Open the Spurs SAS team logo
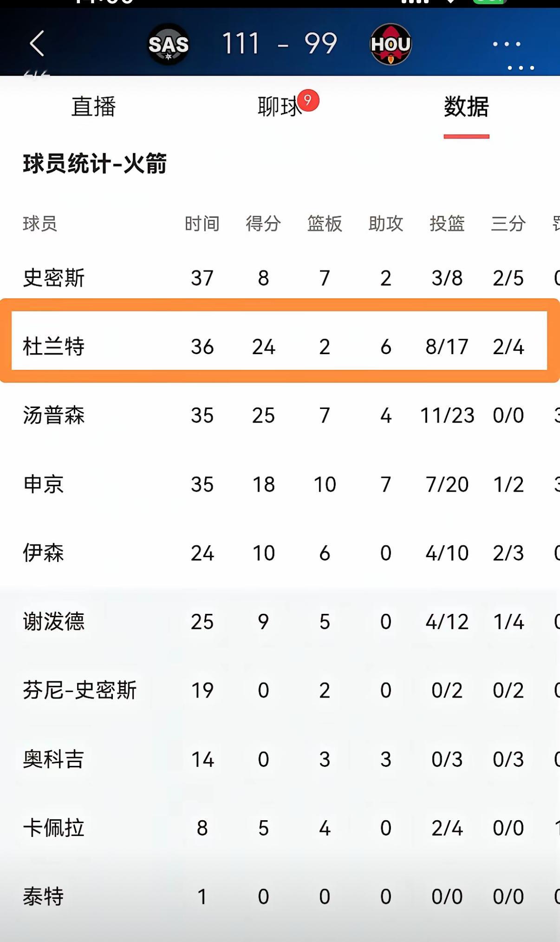Screen dimensions: 560x942 click(168, 45)
